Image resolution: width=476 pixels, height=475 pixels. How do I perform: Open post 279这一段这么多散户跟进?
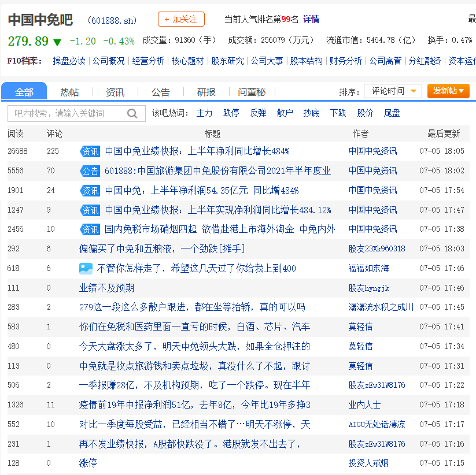coord(192,307)
